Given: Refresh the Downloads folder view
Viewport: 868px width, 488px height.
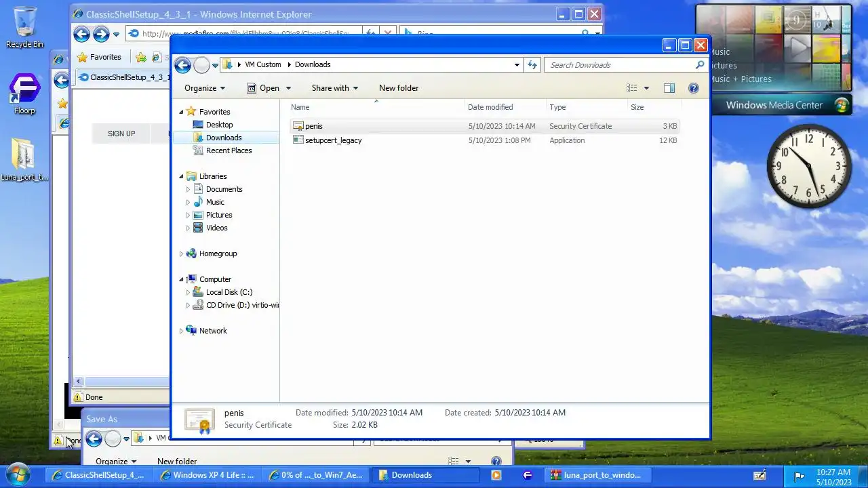Looking at the screenshot, I should tap(532, 65).
